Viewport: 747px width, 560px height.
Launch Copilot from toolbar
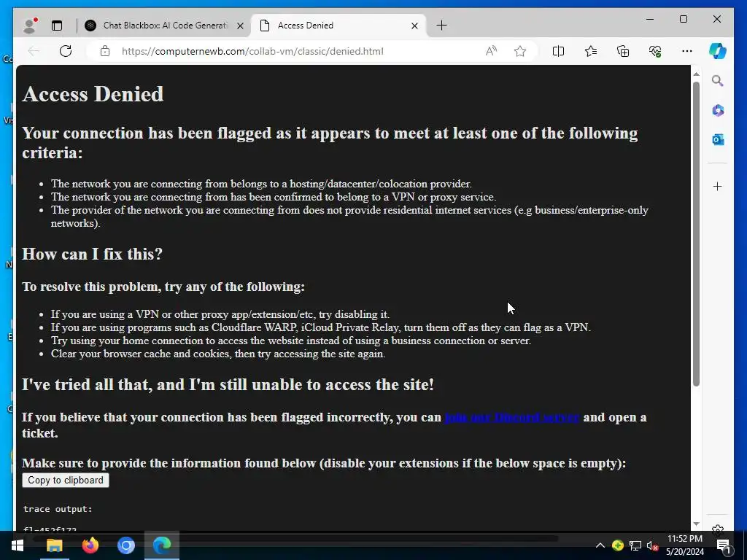718,51
